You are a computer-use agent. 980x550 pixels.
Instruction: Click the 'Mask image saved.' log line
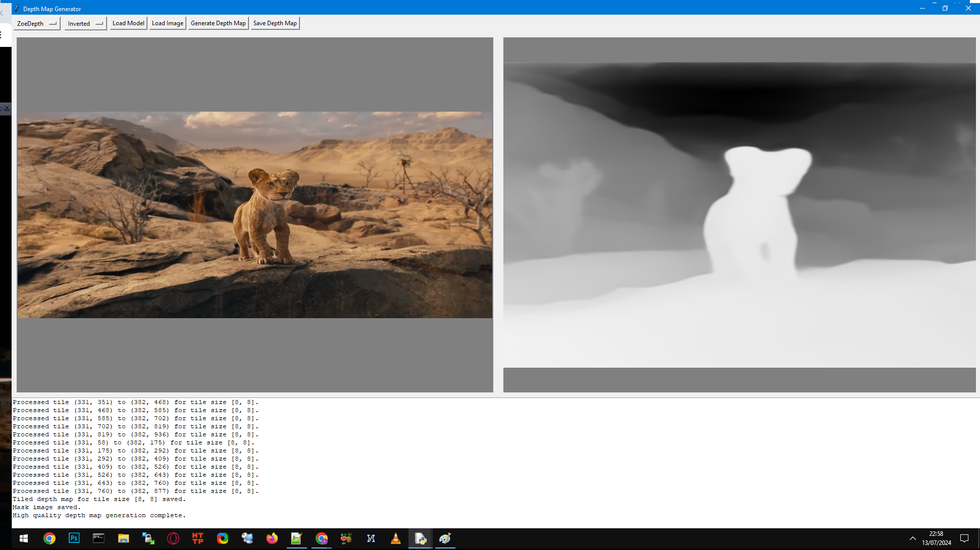[x=47, y=507]
